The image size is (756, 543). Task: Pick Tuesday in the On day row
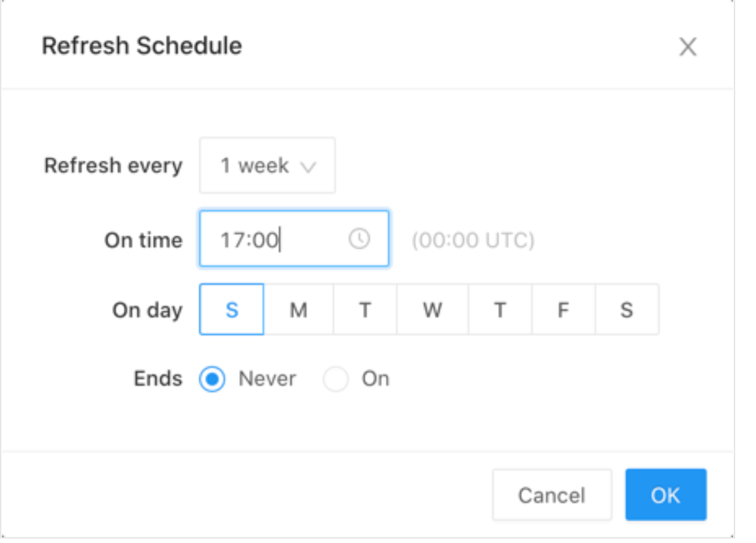pyautogui.click(x=364, y=309)
